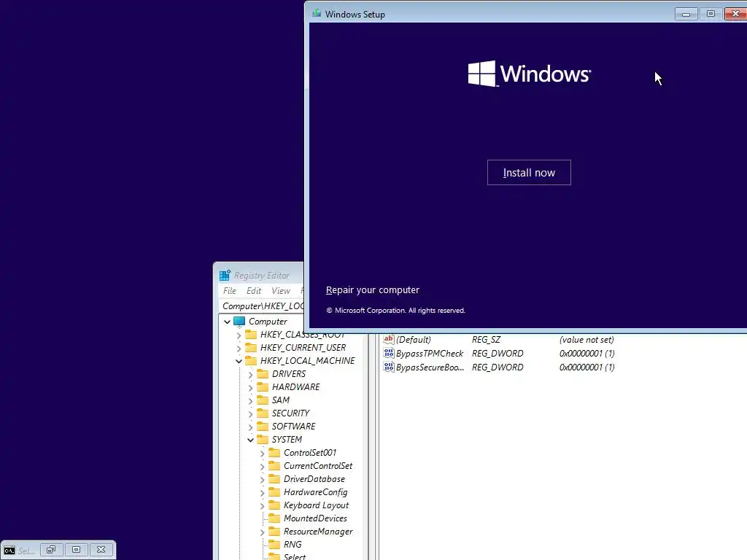Select SYSTEM folder icon
Screen dimensions: 747x560
[x=263, y=440]
